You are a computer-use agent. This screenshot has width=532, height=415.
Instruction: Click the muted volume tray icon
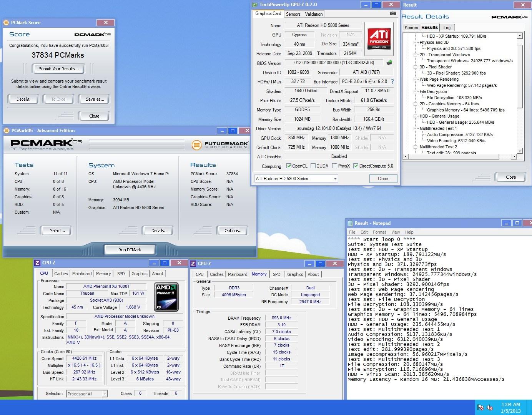(490, 408)
